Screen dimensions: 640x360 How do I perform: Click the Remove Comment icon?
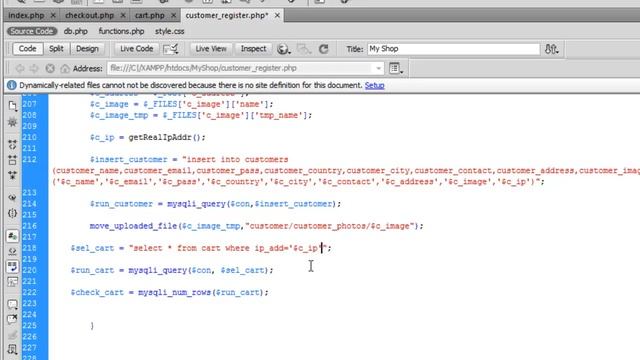(12, 319)
